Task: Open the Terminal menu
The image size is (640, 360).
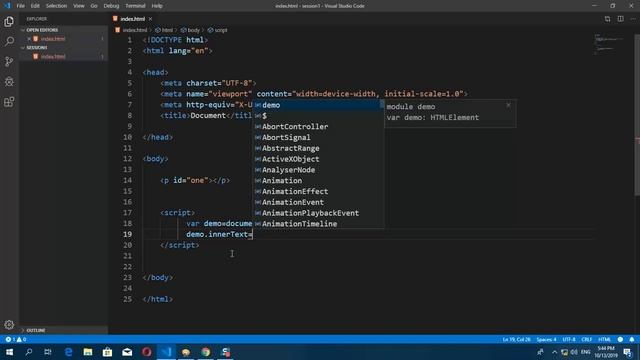Action: click(135, 6)
